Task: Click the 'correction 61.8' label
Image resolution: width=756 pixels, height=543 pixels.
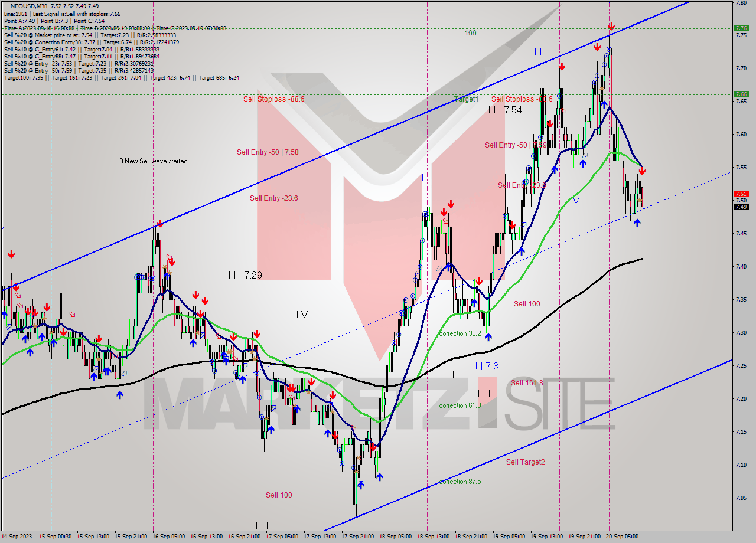Action: (460, 405)
